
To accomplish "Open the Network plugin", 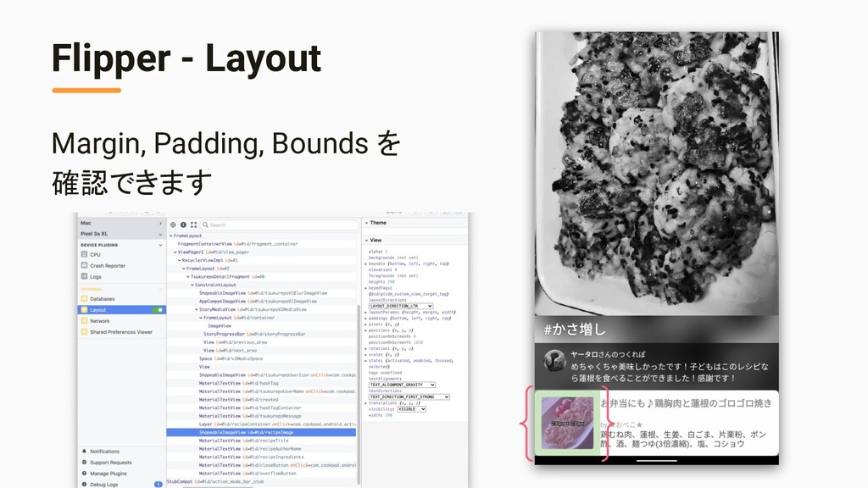I will 100,321.
